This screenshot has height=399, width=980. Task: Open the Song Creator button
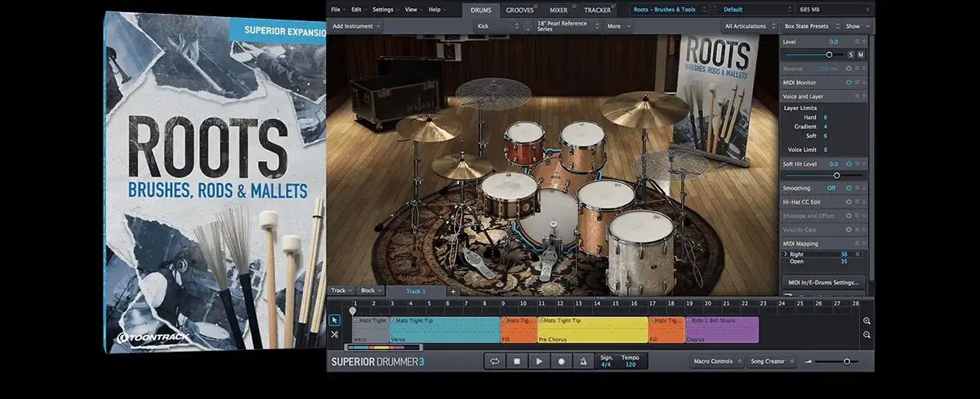[769, 361]
